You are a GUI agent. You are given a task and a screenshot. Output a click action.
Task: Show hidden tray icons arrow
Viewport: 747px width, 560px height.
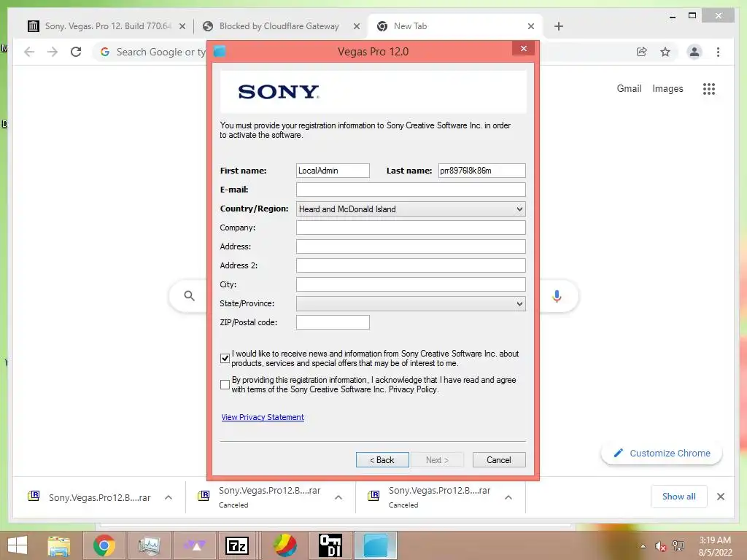[x=643, y=546]
